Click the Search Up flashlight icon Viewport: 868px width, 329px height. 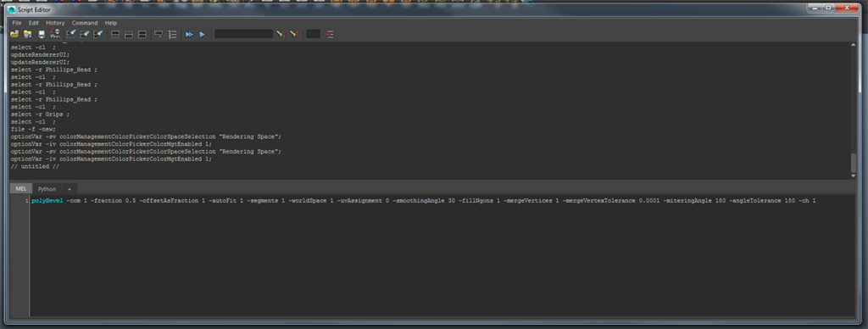294,34
